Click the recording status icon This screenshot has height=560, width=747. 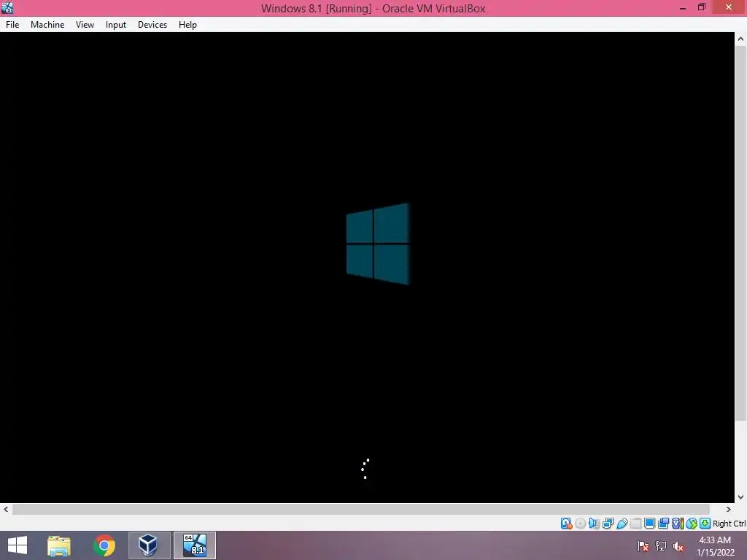click(x=663, y=524)
